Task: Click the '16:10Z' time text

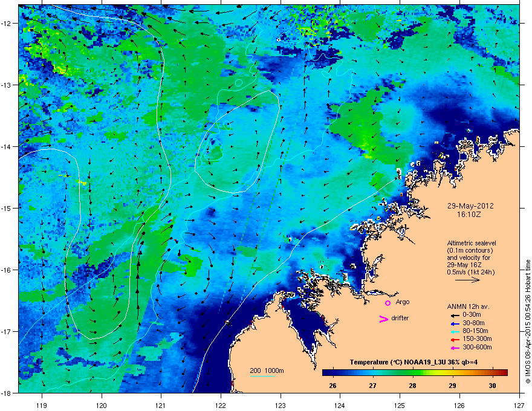Action: point(469,215)
